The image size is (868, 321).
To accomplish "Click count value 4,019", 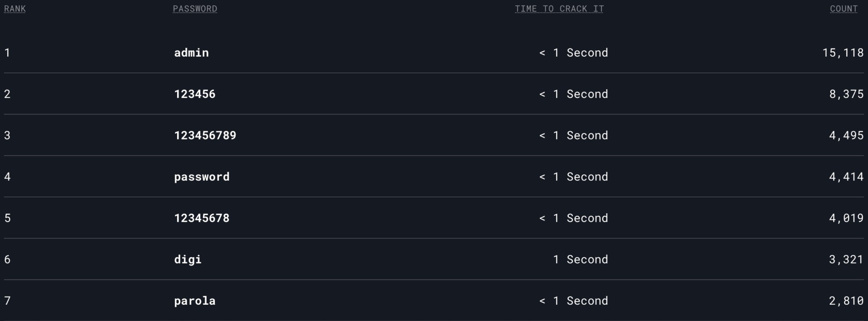I will click(x=846, y=218).
